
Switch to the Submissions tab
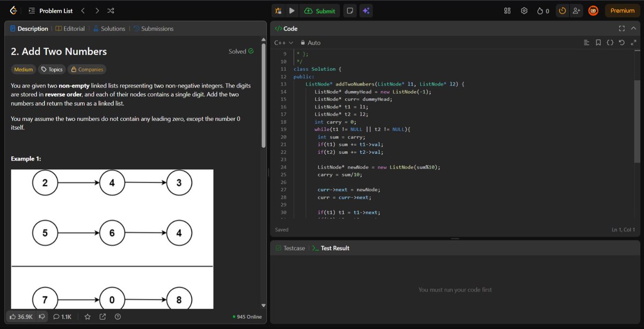(153, 28)
